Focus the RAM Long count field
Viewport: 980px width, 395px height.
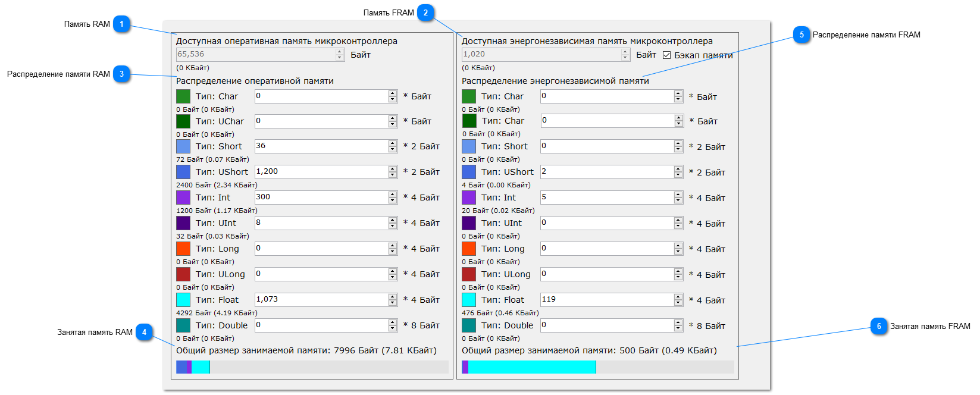tap(326, 249)
